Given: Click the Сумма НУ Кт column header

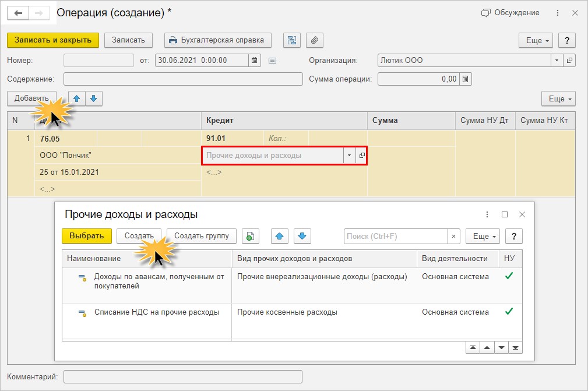Looking at the screenshot, I should pyautogui.click(x=545, y=121).
